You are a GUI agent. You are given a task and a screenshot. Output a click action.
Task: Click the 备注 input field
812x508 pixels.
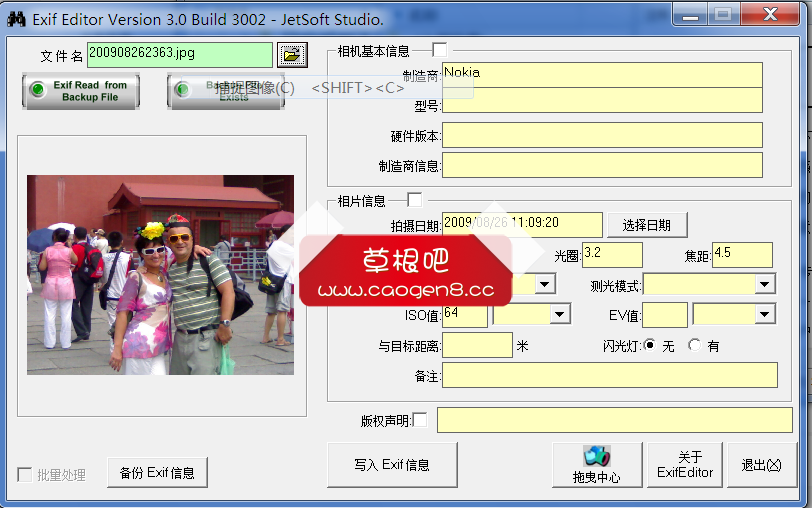tap(610, 375)
